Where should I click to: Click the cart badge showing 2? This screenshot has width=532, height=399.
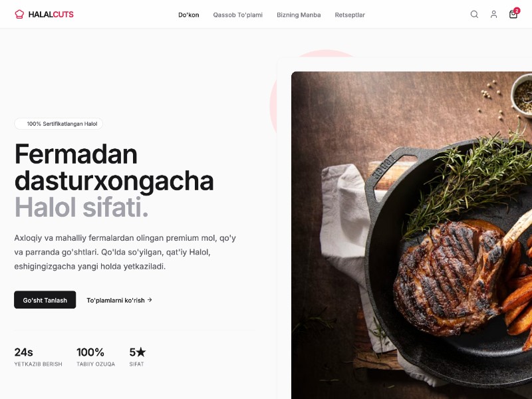pyautogui.click(x=517, y=11)
